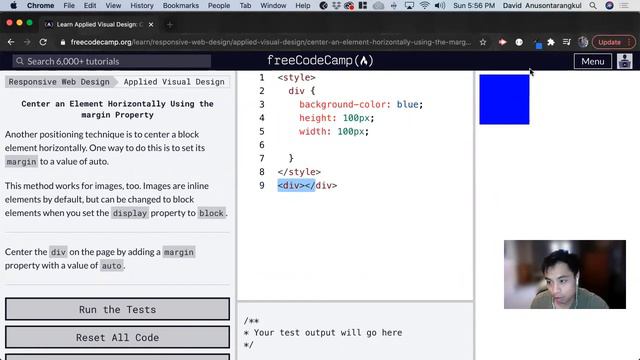Close the Learn Applied Visual Design tab
Screen dimensions: 640x360
pyautogui.click(x=151, y=24)
